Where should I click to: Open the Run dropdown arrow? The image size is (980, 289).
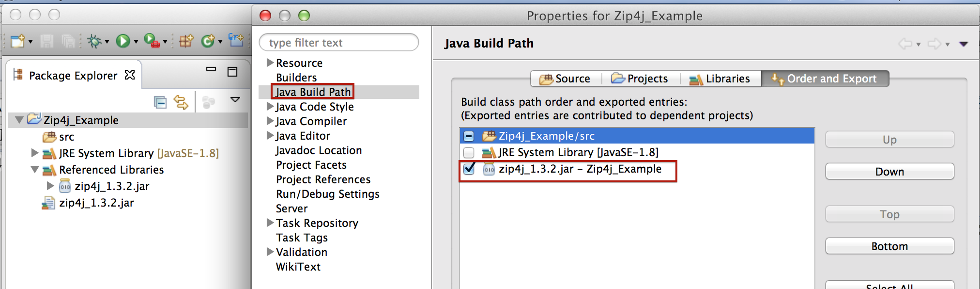tap(136, 42)
